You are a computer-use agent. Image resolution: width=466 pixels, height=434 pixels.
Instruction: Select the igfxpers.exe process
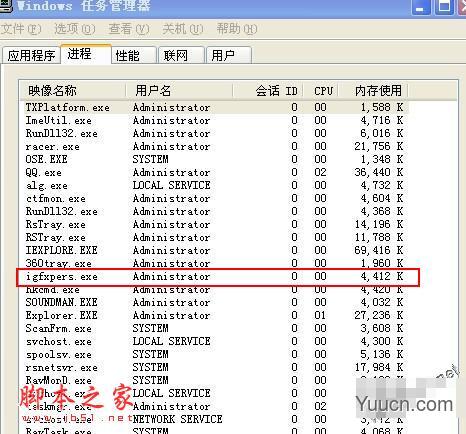(214, 277)
